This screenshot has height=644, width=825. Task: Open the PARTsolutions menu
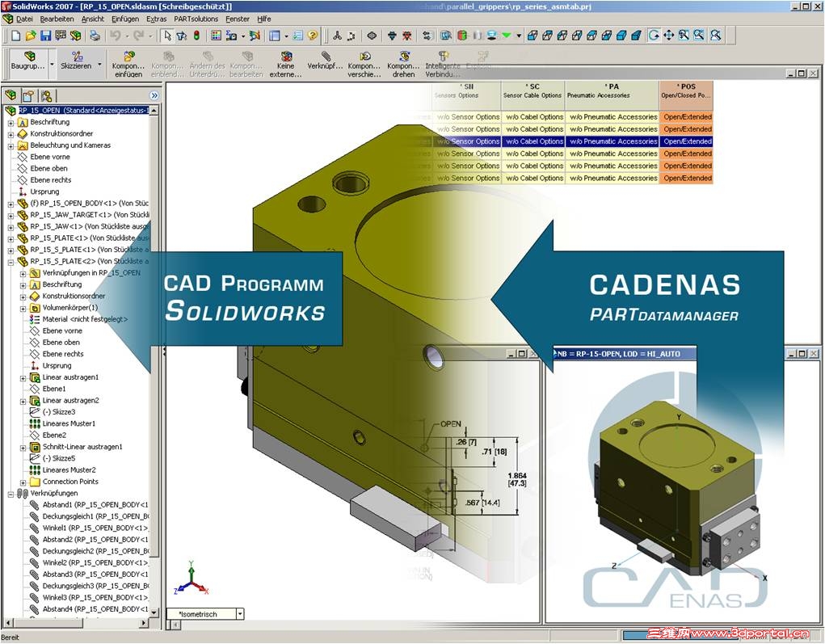click(196, 19)
